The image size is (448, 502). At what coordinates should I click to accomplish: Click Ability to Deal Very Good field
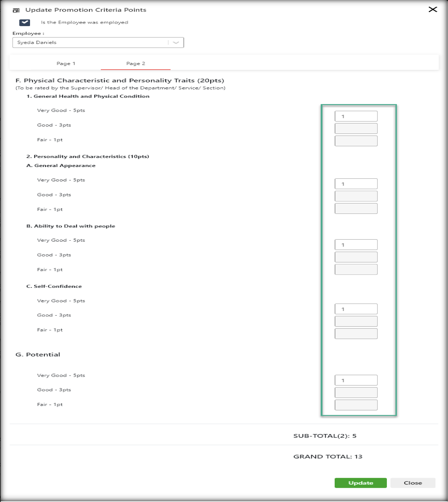click(356, 245)
